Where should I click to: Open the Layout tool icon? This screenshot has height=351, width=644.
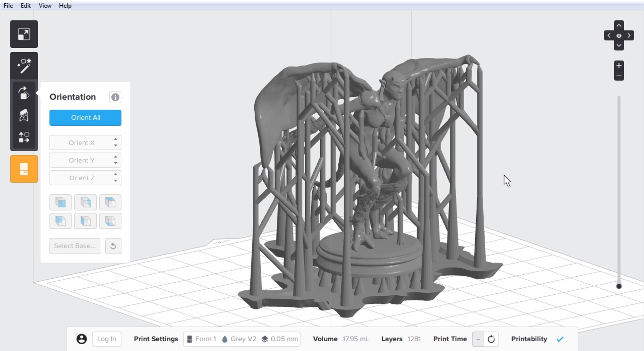point(24,137)
